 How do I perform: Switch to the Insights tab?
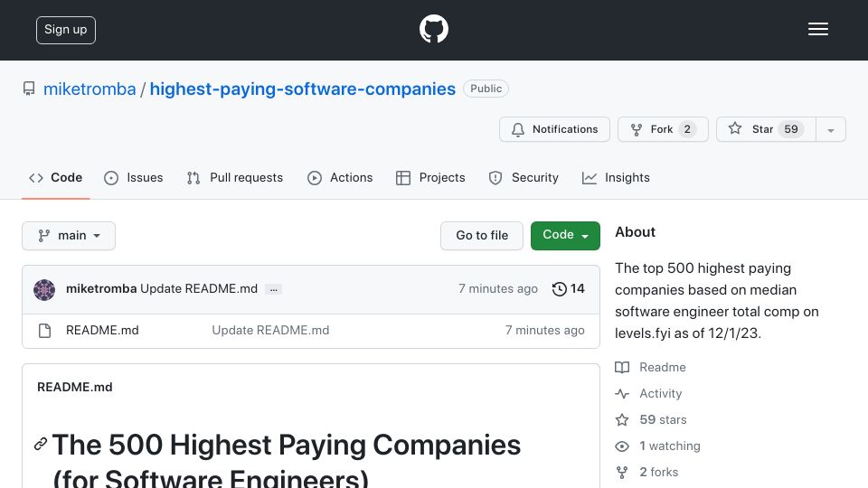pos(616,178)
